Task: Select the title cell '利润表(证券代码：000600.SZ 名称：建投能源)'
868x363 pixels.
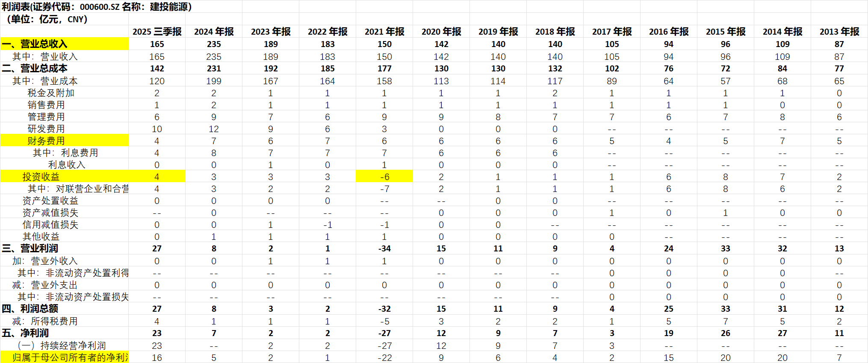Action: coord(97,7)
